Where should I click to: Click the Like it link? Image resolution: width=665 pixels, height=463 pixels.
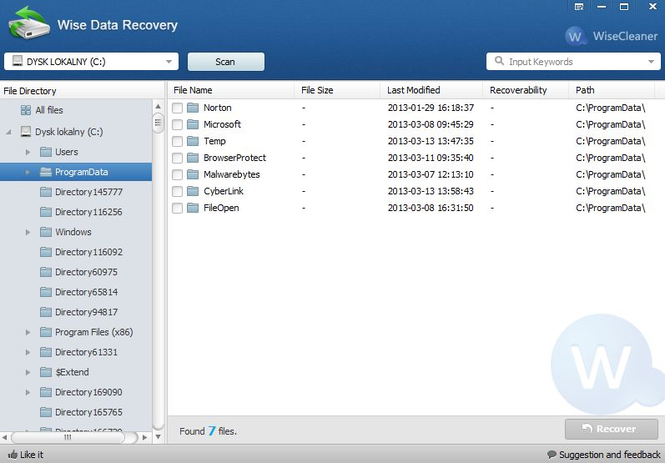(x=31, y=455)
